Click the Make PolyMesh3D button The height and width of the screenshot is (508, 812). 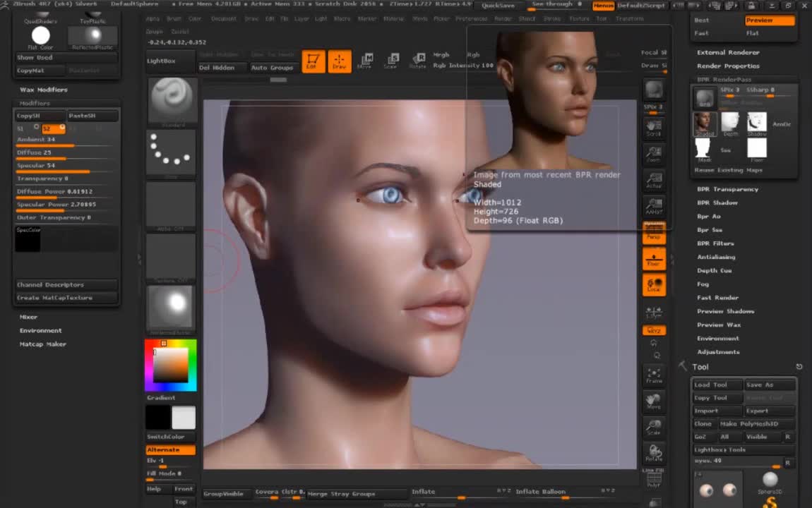[756, 423]
